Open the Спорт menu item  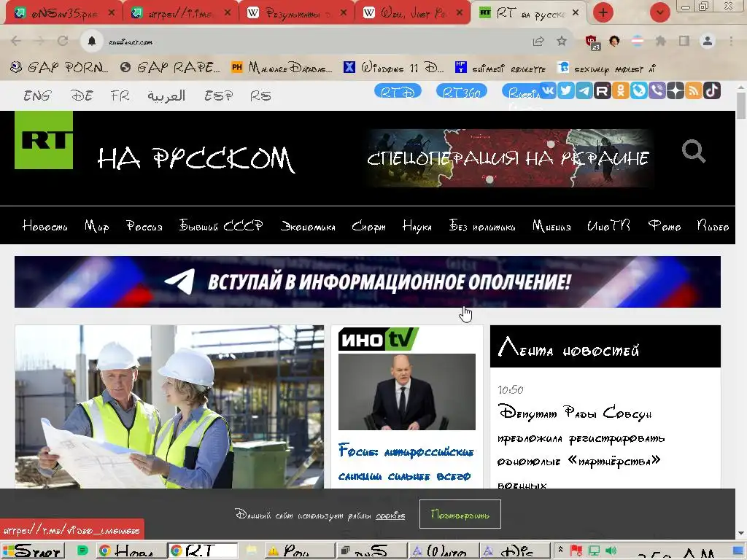click(368, 226)
